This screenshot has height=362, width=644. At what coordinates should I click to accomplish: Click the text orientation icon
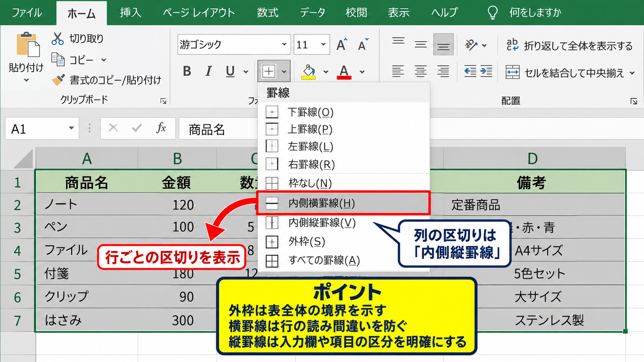pyautogui.click(x=471, y=45)
